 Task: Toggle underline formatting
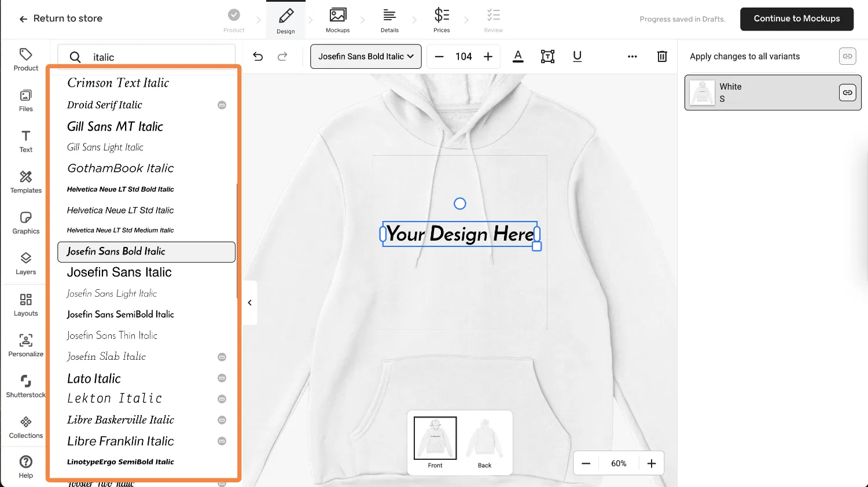(x=577, y=57)
